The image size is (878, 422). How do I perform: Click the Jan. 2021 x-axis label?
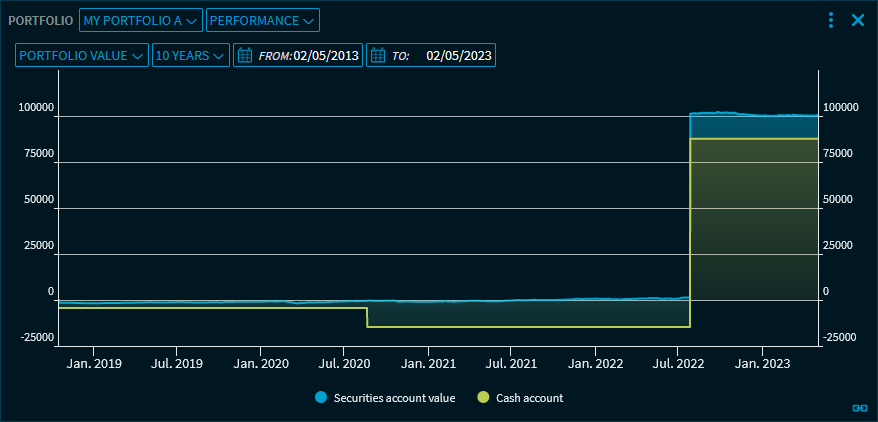click(428, 363)
